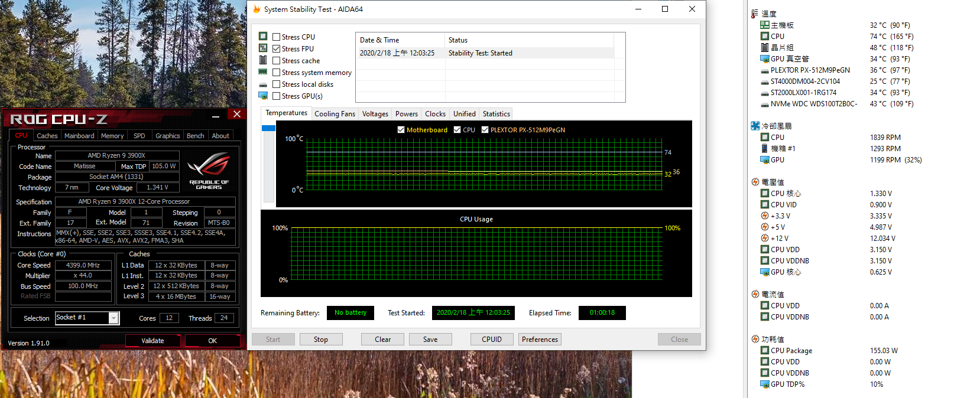The height and width of the screenshot is (398, 980).
Task: Enable the Stress GPU(s) checkbox
Action: pyautogui.click(x=276, y=96)
